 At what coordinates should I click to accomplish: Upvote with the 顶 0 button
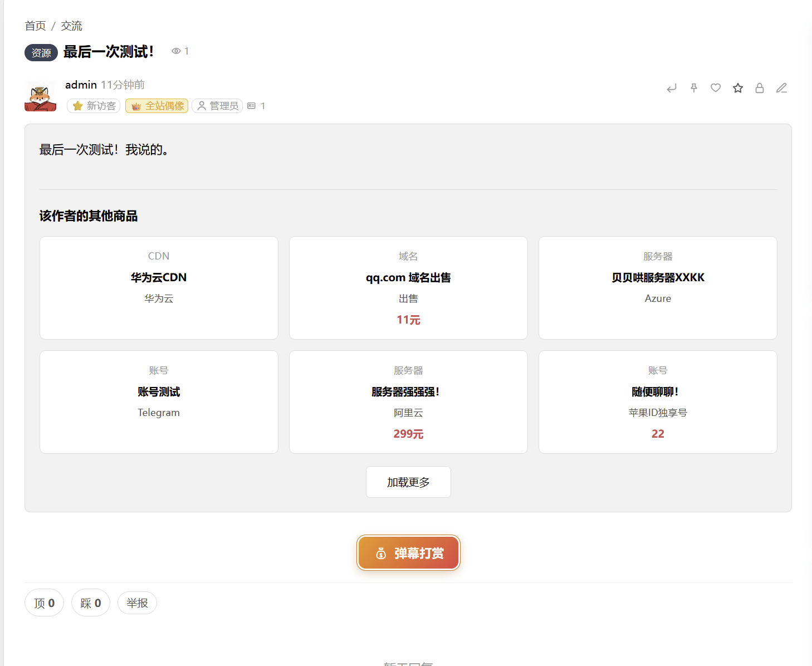tap(44, 603)
